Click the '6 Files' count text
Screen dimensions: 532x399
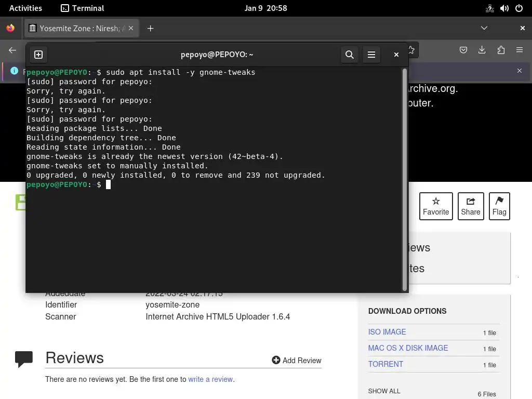click(487, 394)
